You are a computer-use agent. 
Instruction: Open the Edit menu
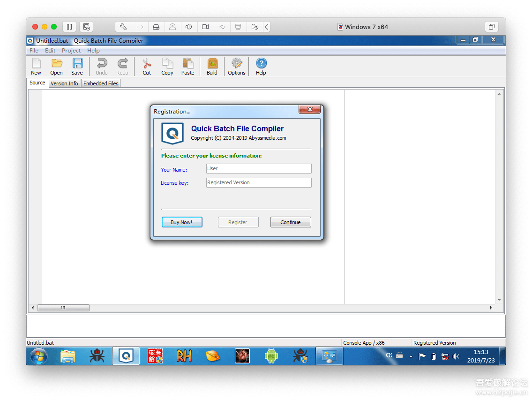(50, 51)
